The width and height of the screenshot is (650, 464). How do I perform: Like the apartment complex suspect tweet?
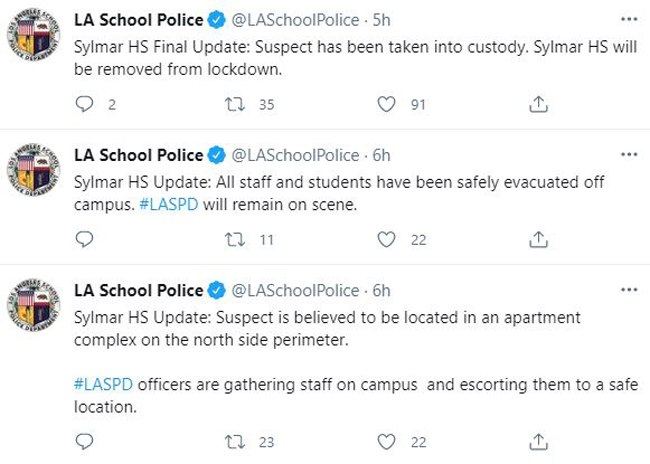point(386,442)
